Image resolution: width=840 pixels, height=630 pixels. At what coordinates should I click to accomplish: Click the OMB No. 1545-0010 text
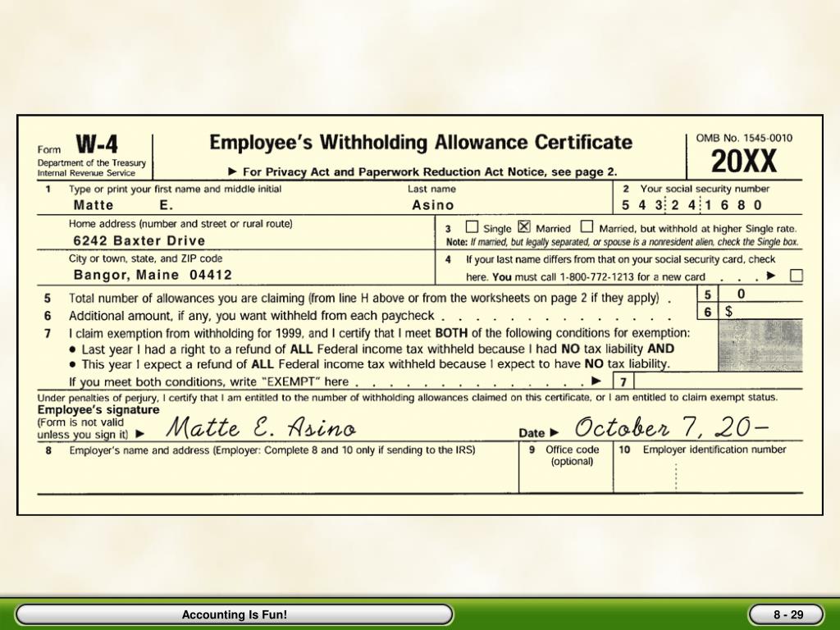tap(744, 138)
